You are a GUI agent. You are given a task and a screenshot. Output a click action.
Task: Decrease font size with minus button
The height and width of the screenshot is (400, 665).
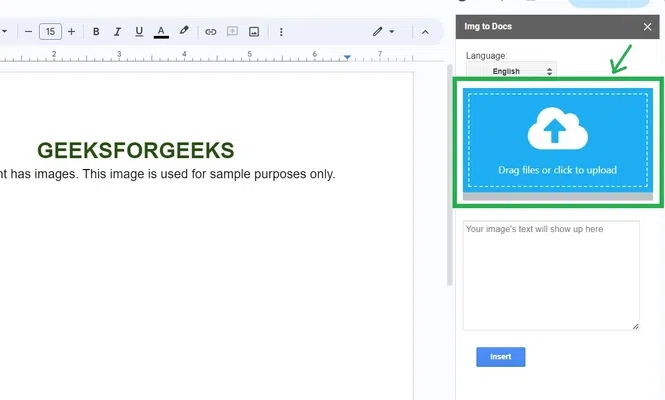pyautogui.click(x=27, y=32)
